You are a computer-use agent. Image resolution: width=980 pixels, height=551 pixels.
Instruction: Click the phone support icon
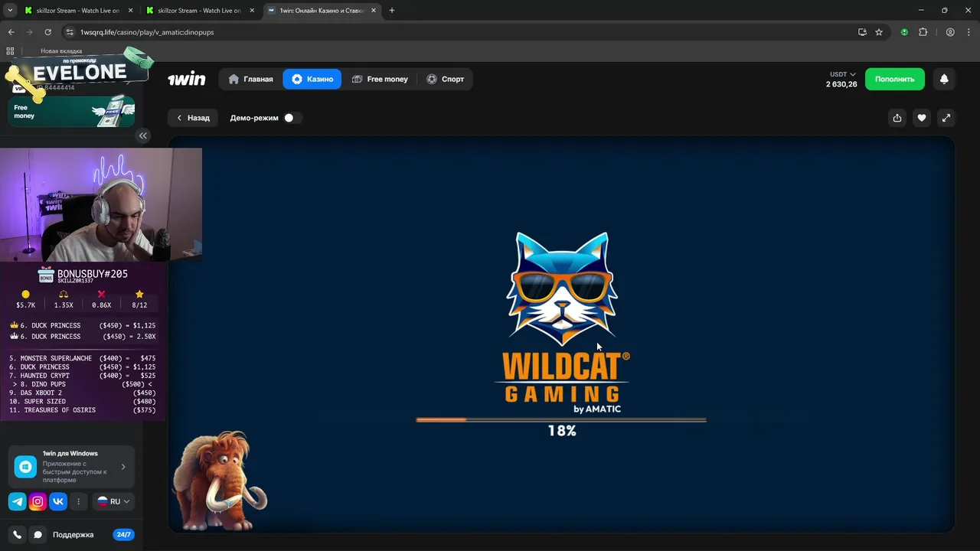18,535
